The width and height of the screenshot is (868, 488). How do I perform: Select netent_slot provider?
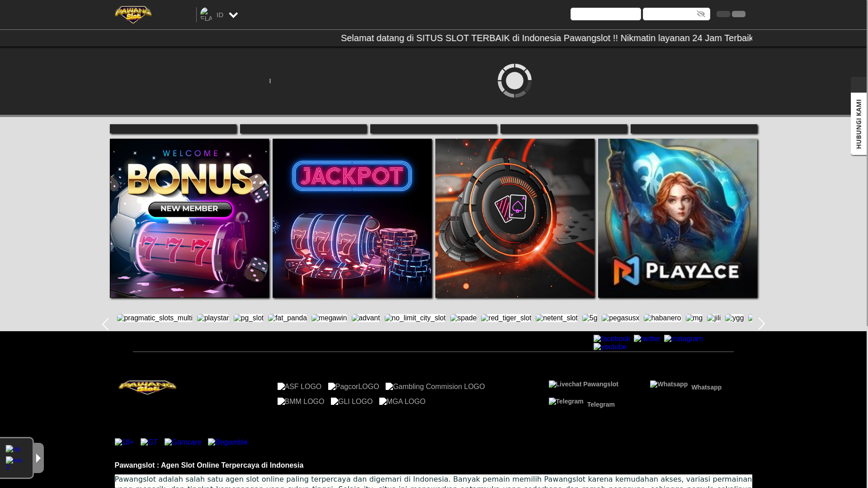pyautogui.click(x=557, y=318)
